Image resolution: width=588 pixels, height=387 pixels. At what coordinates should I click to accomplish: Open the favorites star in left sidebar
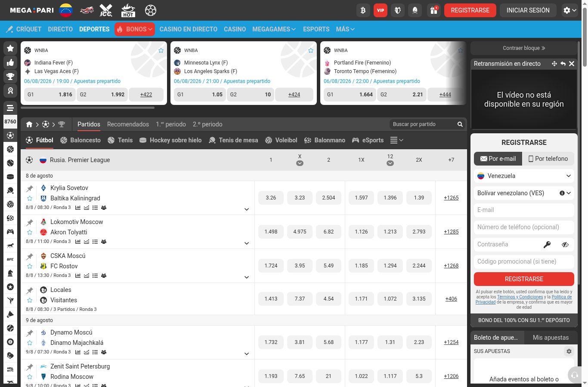10,48
